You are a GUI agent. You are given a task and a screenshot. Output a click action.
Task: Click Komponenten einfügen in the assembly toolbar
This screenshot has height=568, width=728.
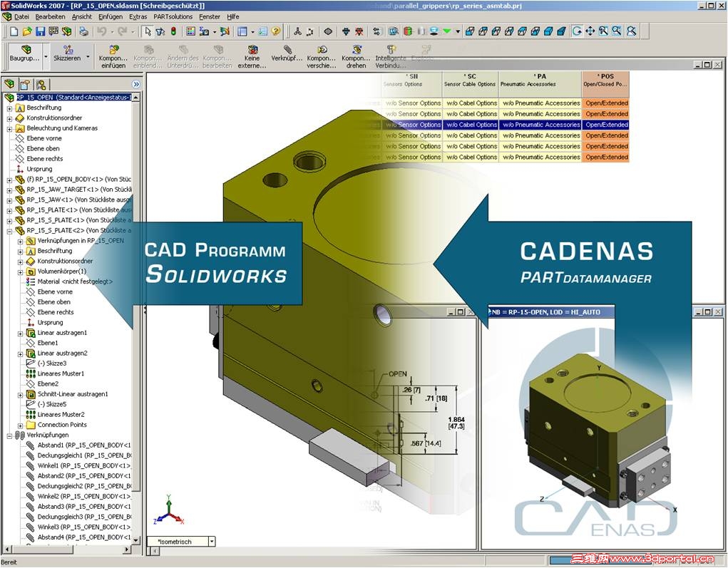coord(113,56)
